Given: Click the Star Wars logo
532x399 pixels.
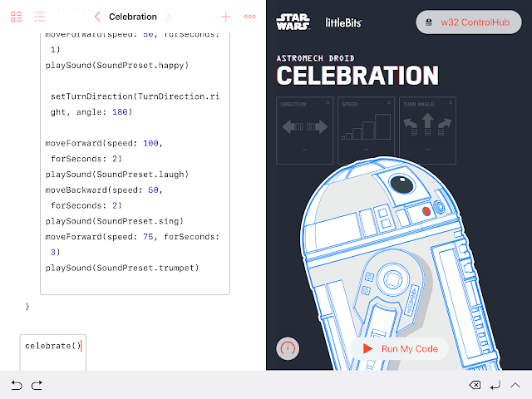Looking at the screenshot, I should tap(293, 22).
